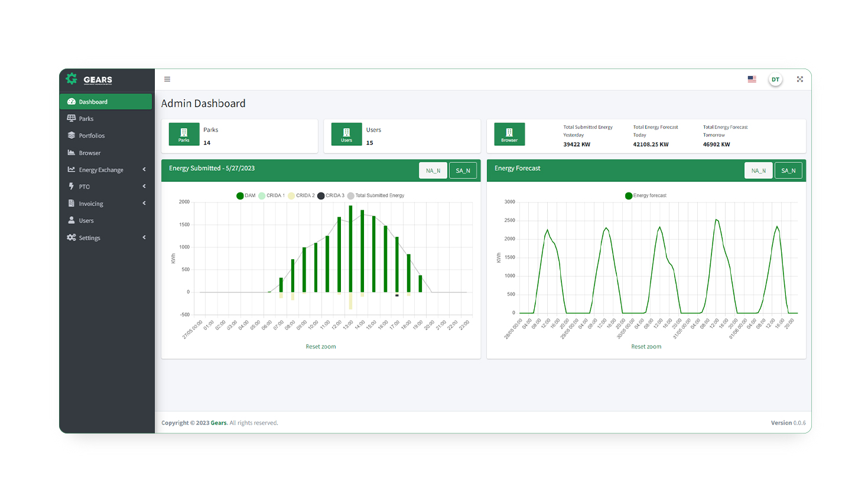Open the language flag selector

pos(752,79)
